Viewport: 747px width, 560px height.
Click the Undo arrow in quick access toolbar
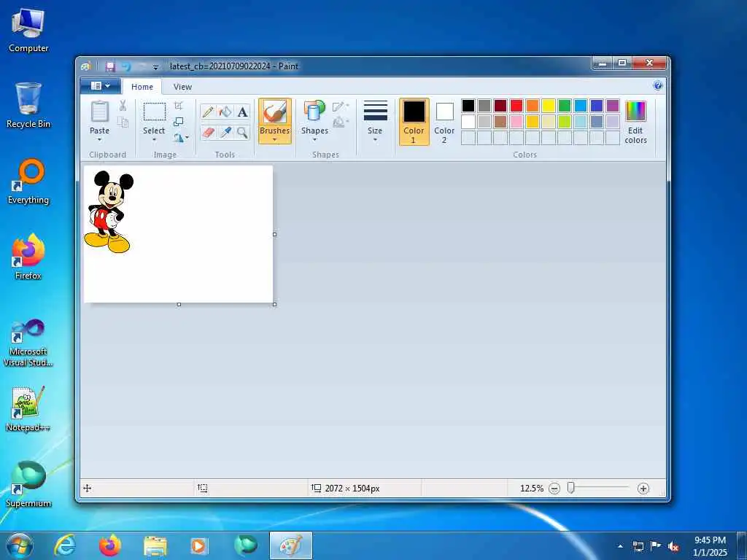tap(125, 66)
